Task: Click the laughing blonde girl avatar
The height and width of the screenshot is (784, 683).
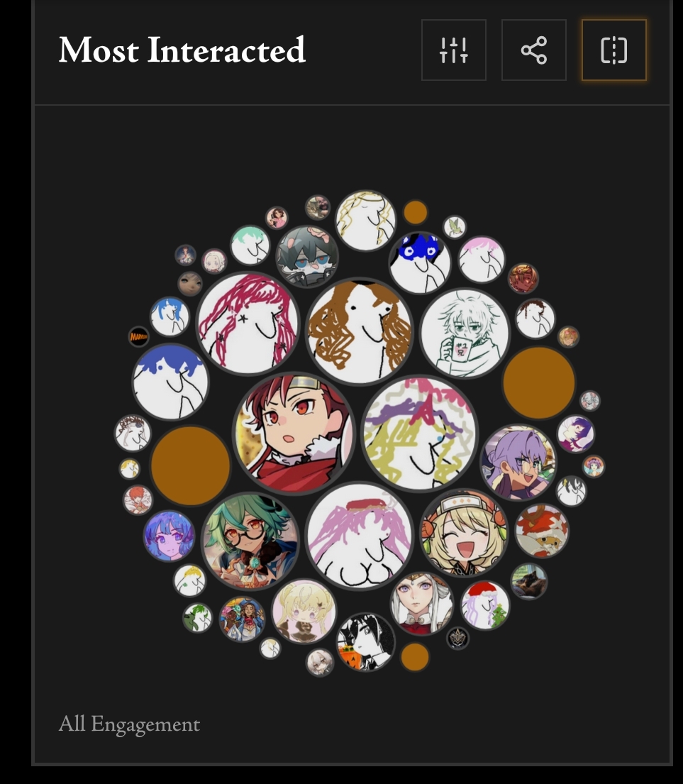Action: tap(465, 533)
